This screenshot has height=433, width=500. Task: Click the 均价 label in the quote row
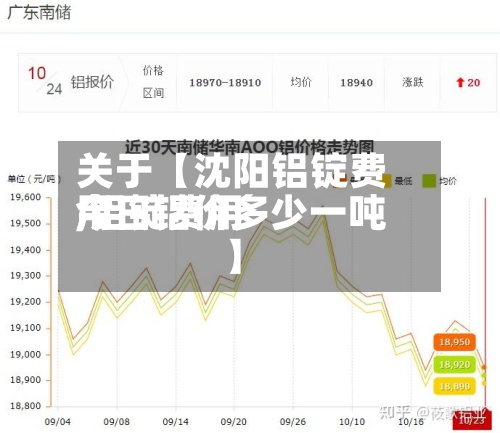click(301, 82)
